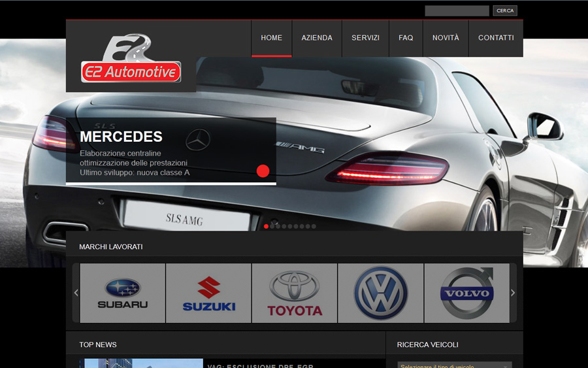Select the first red slideshow dot
The width and height of the screenshot is (588, 368).
(267, 226)
